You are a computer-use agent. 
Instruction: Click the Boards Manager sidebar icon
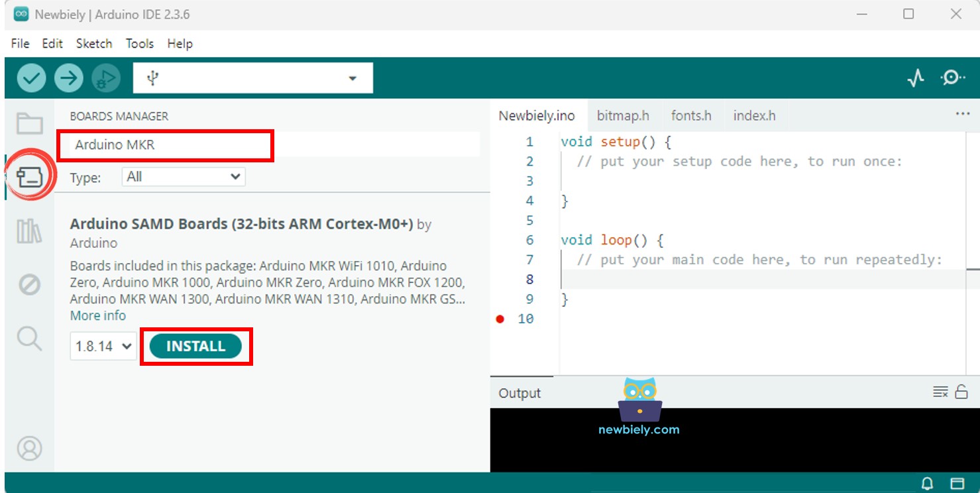30,176
